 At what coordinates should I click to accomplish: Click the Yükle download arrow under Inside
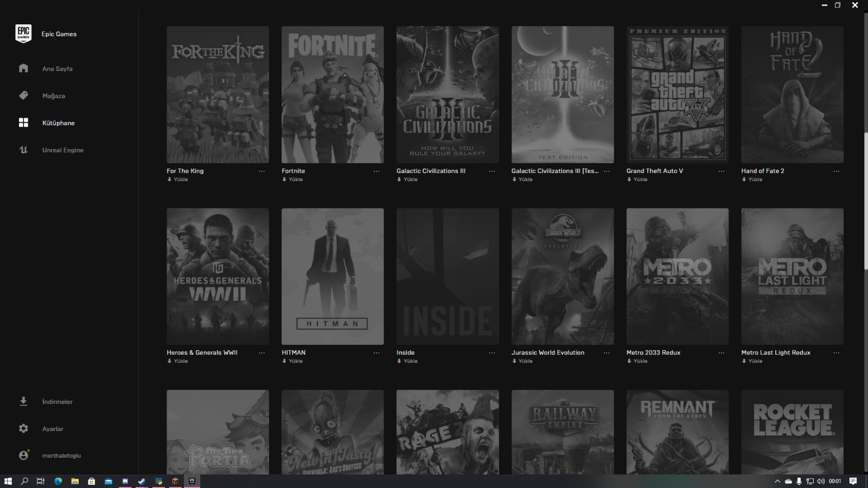(399, 361)
